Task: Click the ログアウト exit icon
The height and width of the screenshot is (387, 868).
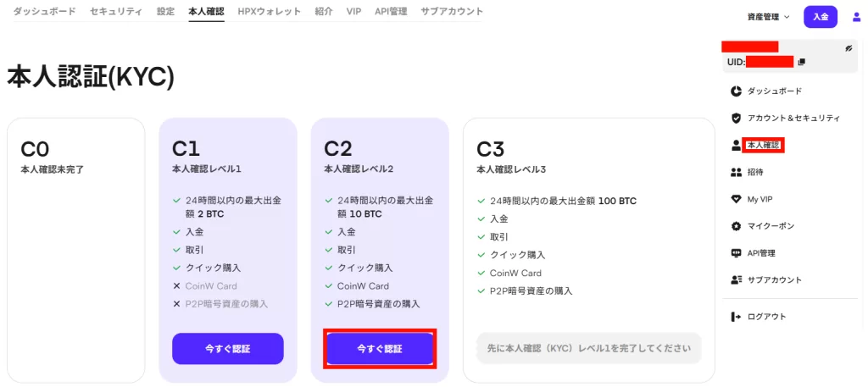Action: point(736,317)
